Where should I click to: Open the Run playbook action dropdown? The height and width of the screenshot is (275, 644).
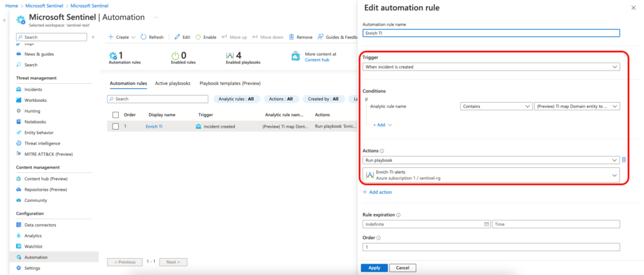pos(491,159)
